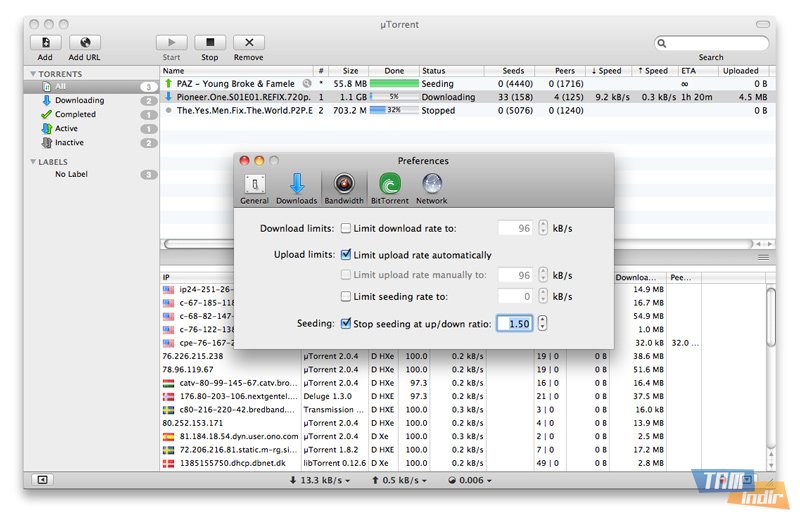Open General preferences pane

[254, 188]
